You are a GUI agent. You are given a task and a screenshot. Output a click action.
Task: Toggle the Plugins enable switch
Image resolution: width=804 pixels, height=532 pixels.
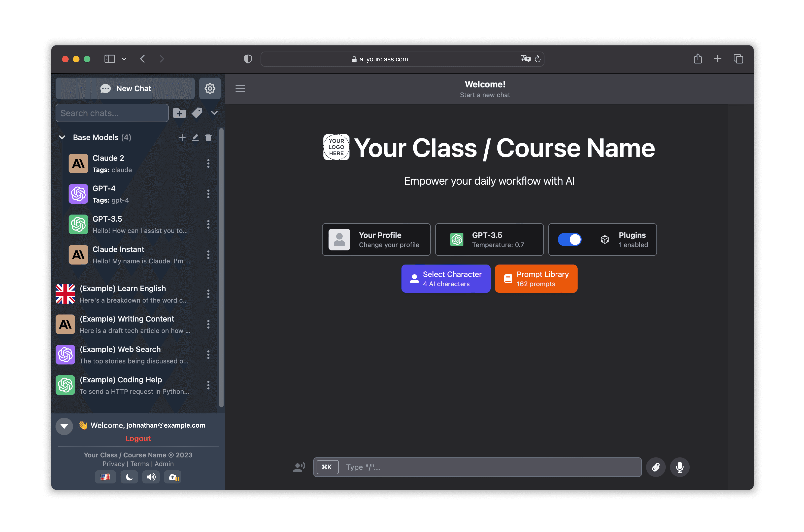tap(569, 239)
